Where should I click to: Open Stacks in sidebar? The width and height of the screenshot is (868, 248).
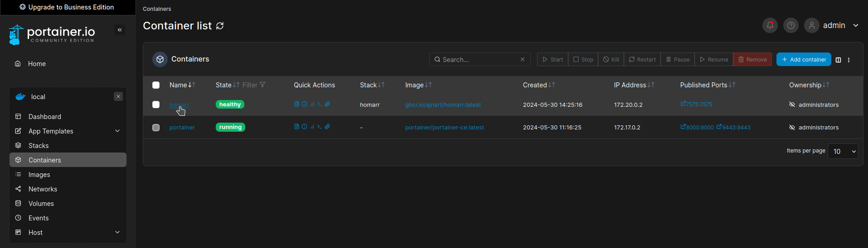click(x=68, y=146)
